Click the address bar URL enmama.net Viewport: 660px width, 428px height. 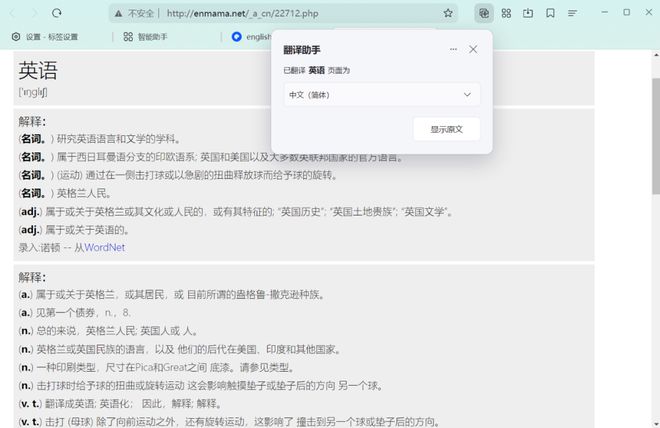click(x=242, y=13)
